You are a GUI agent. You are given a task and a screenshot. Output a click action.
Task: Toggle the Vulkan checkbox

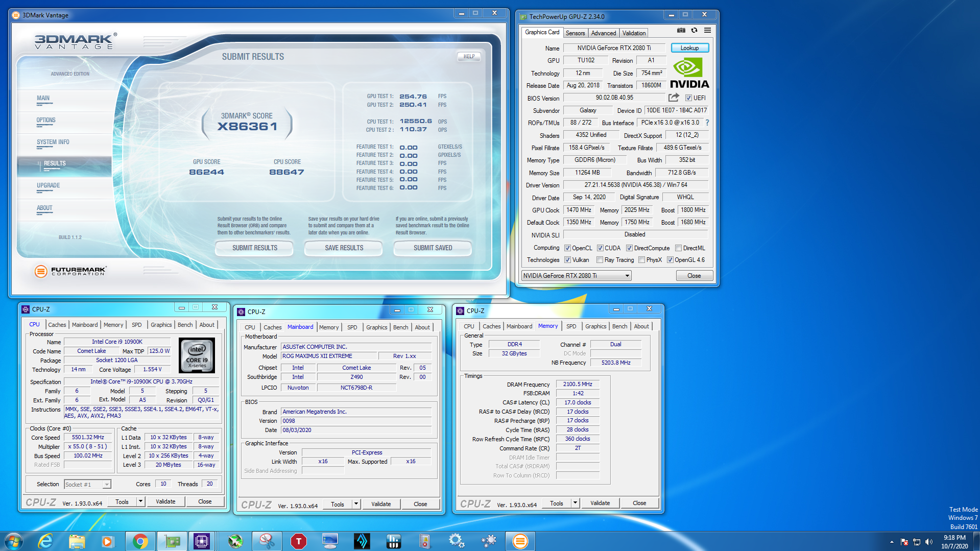pyautogui.click(x=567, y=260)
